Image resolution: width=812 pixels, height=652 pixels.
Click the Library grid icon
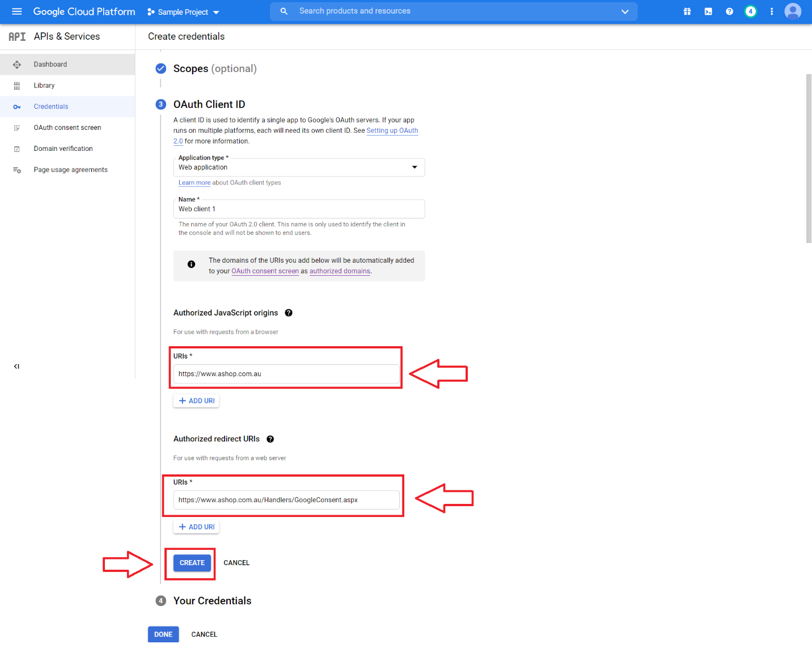coord(17,86)
